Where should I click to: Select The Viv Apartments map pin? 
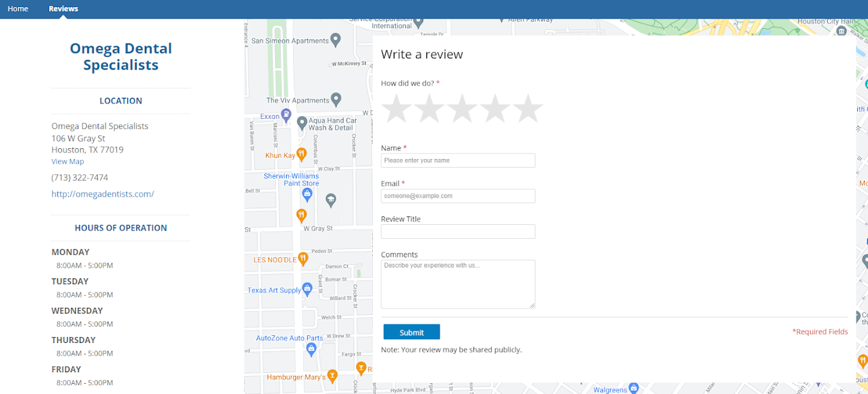[336, 100]
